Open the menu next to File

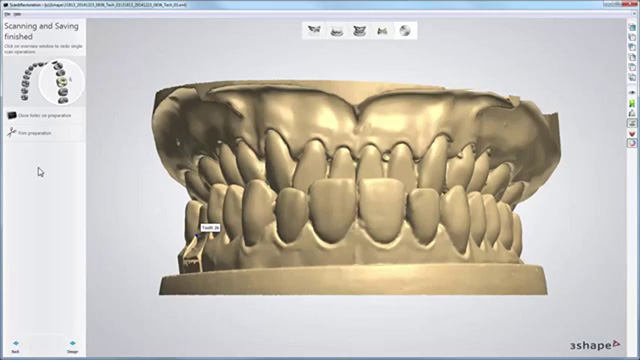pos(17,14)
